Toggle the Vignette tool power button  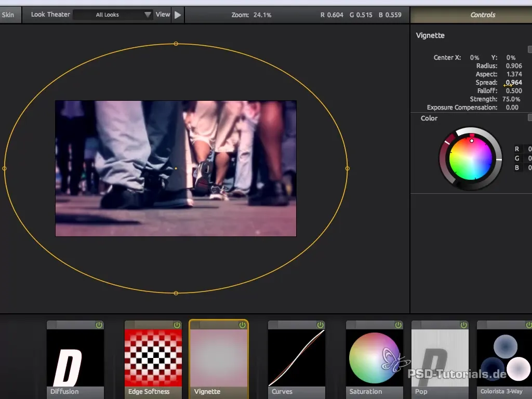pos(242,325)
